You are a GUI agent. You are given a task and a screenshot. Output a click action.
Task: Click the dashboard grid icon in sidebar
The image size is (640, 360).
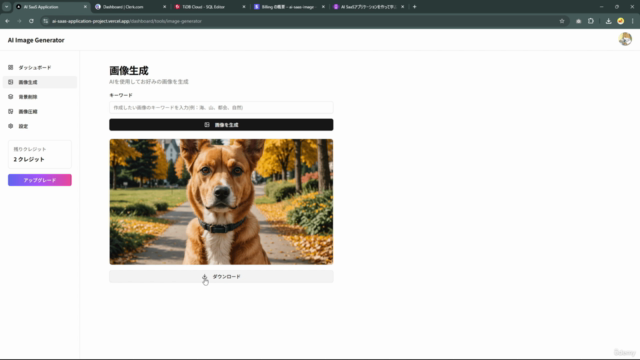(11, 67)
